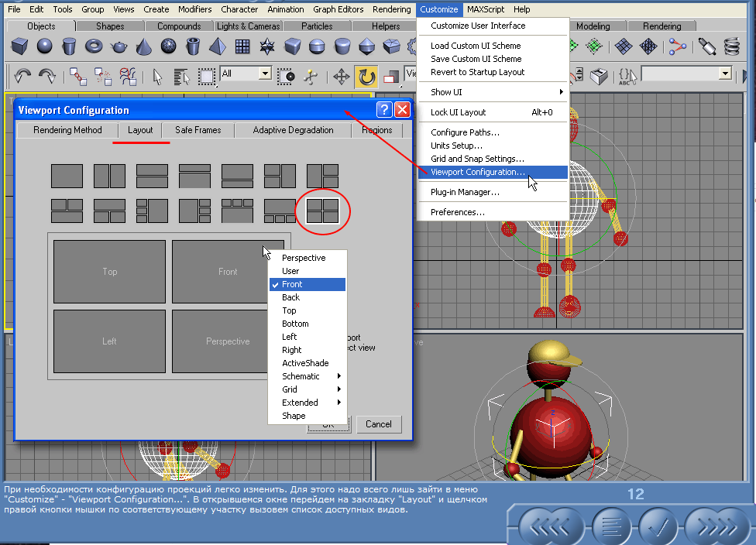Select Units Setup in Customize menu
This screenshot has width=756, height=545.
pyautogui.click(x=493, y=146)
